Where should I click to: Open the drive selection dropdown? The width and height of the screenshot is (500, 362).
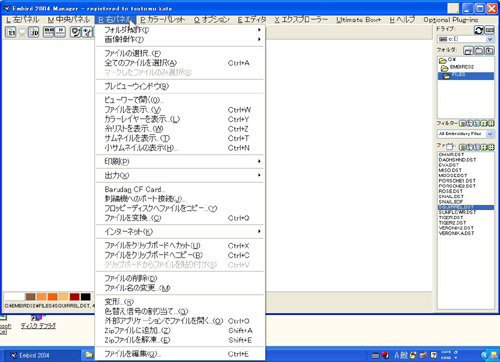coord(490,39)
